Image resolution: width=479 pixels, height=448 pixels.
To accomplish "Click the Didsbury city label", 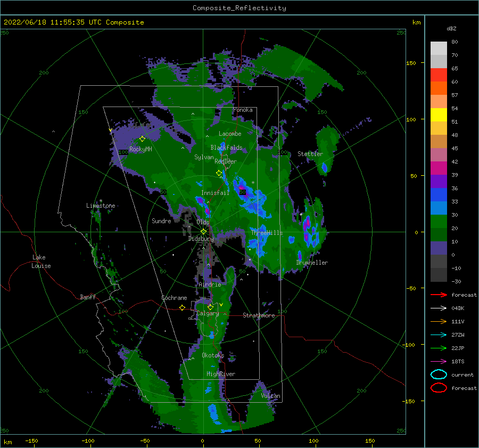I will 201,239.
